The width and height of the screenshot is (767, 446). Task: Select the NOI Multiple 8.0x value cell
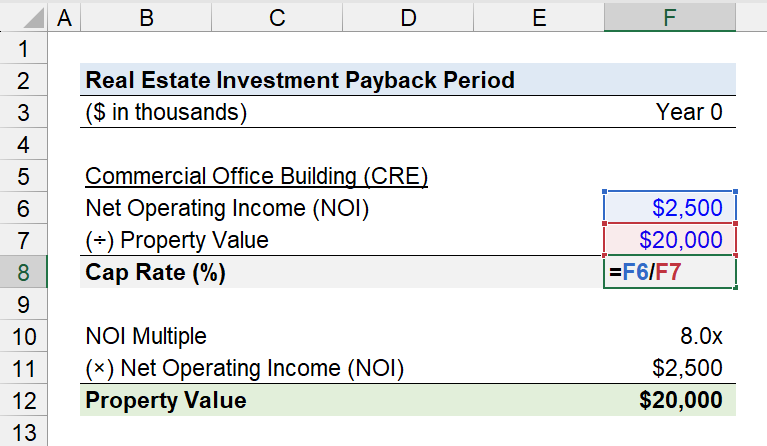(670, 336)
